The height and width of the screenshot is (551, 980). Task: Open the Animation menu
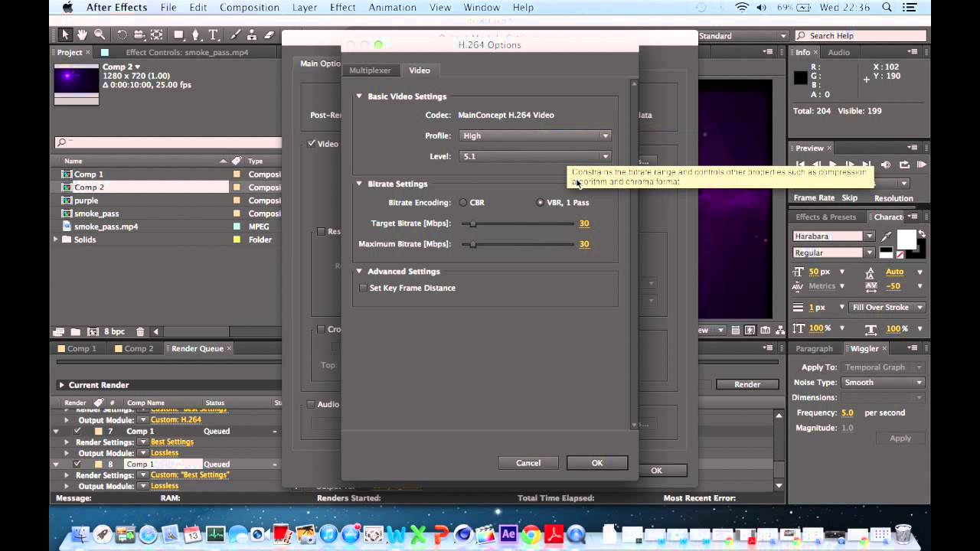tap(391, 8)
